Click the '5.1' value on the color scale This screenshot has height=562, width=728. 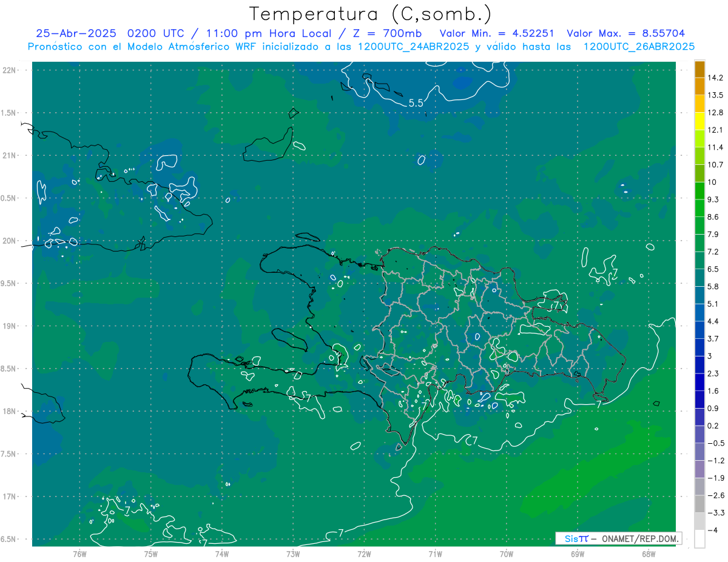tap(712, 304)
